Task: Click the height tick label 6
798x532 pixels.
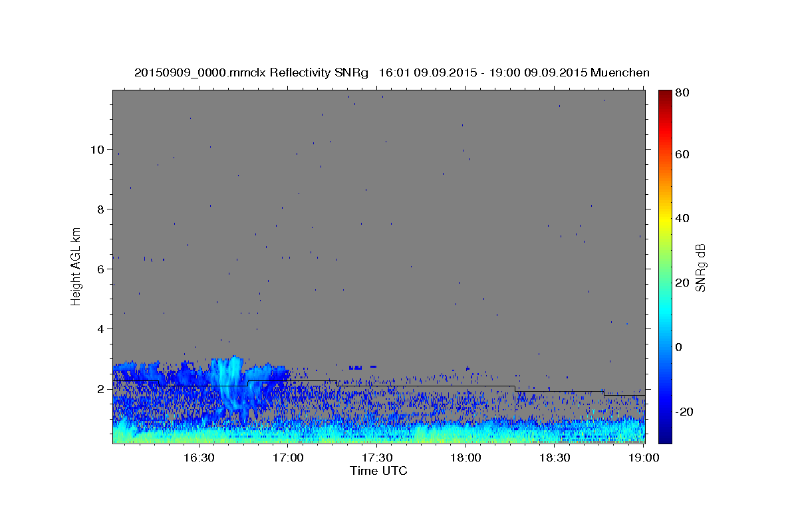Action: click(100, 269)
